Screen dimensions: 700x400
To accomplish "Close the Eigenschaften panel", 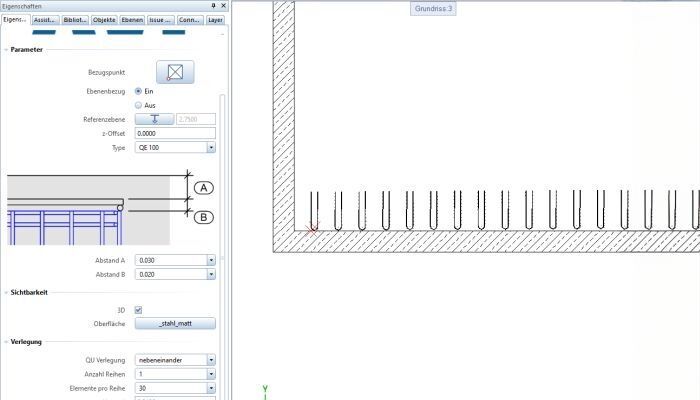I will [223, 6].
